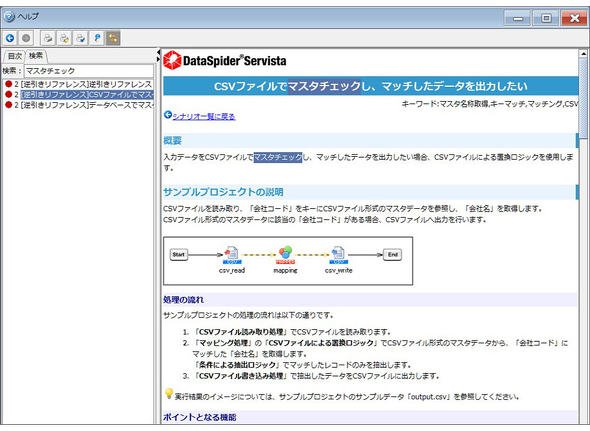This screenshot has width=590, height=431.
Task: Click the blue back arrow beside シナリオ一覧に戻る
Action: 168,115
